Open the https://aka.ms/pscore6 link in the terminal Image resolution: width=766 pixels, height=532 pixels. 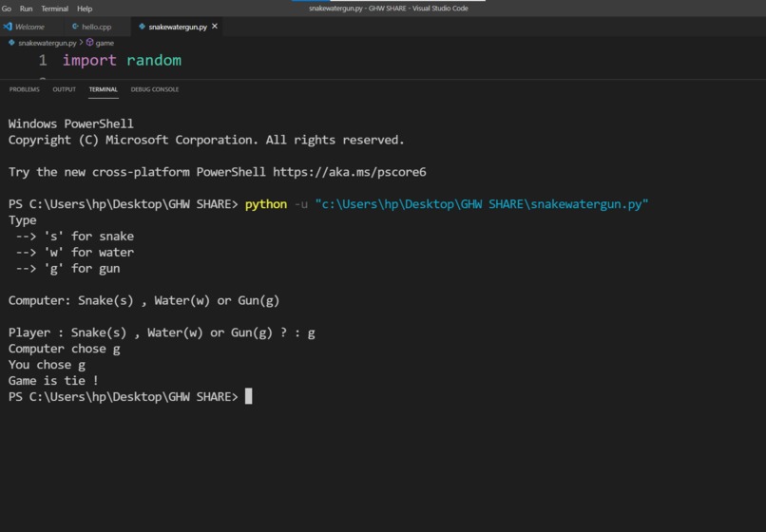pyautogui.click(x=350, y=172)
